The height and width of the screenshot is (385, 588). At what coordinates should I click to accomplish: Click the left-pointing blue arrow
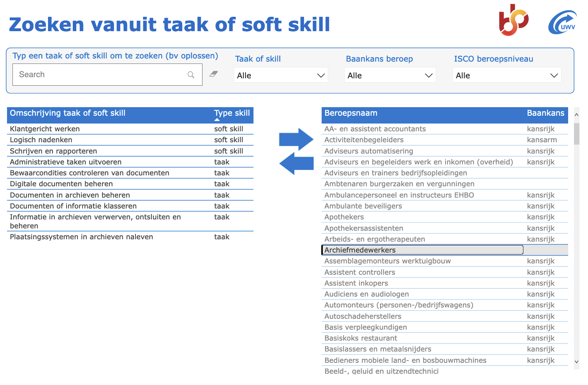coord(296,163)
